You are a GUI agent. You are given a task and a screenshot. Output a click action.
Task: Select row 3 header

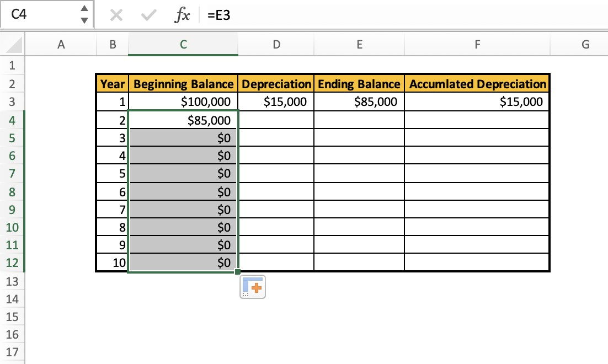click(x=13, y=101)
